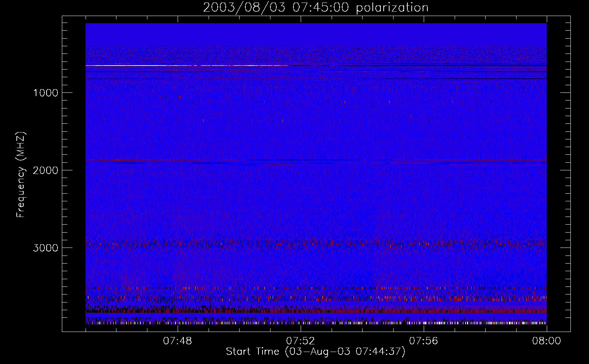Click the plot title '2003/08/03 07:45:00 polarization'
Image resolution: width=589 pixels, height=364 pixels.
click(316, 8)
